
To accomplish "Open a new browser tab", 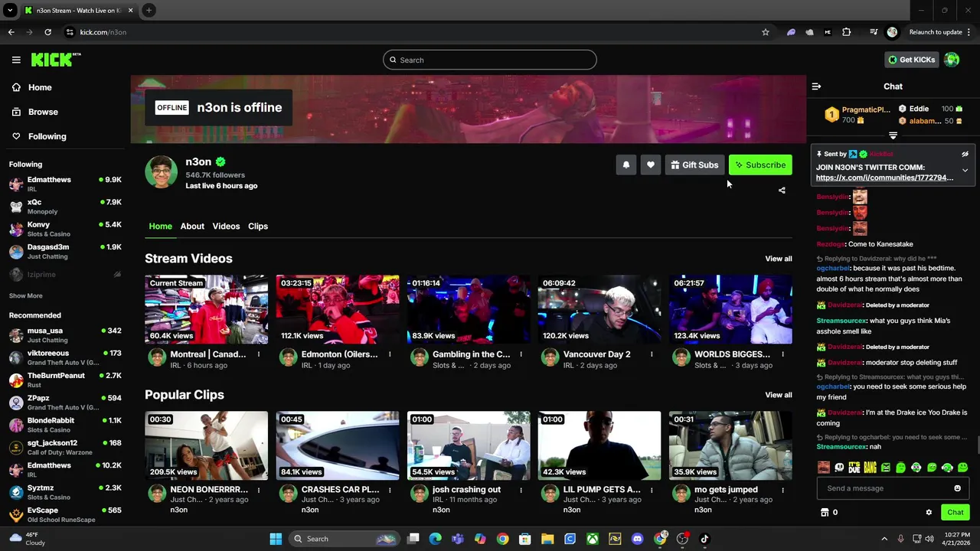I will click(x=149, y=11).
